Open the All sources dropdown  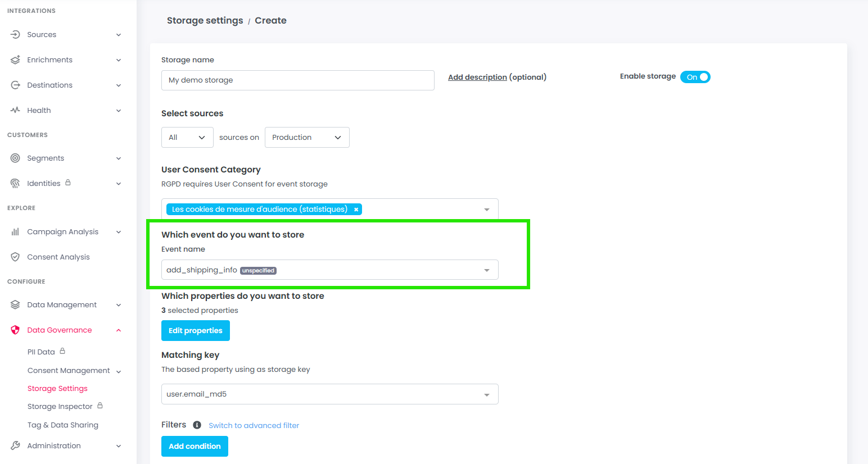[187, 138]
